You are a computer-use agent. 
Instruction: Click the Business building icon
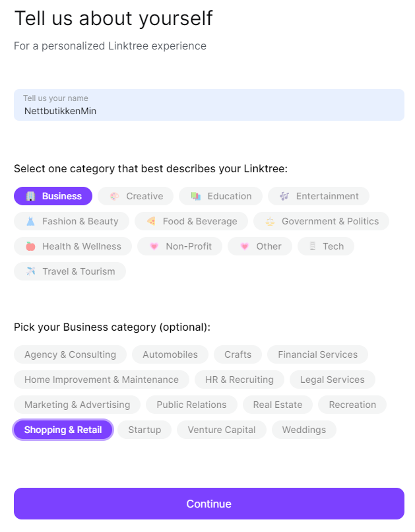tap(30, 196)
